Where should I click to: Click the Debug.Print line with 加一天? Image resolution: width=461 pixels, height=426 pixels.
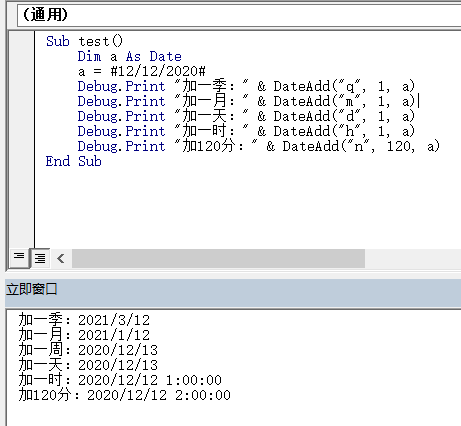click(246, 116)
